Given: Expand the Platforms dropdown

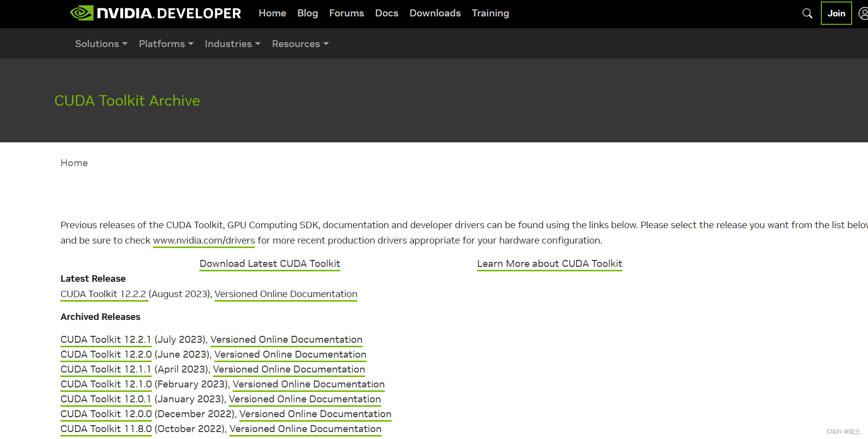Looking at the screenshot, I should pos(166,44).
